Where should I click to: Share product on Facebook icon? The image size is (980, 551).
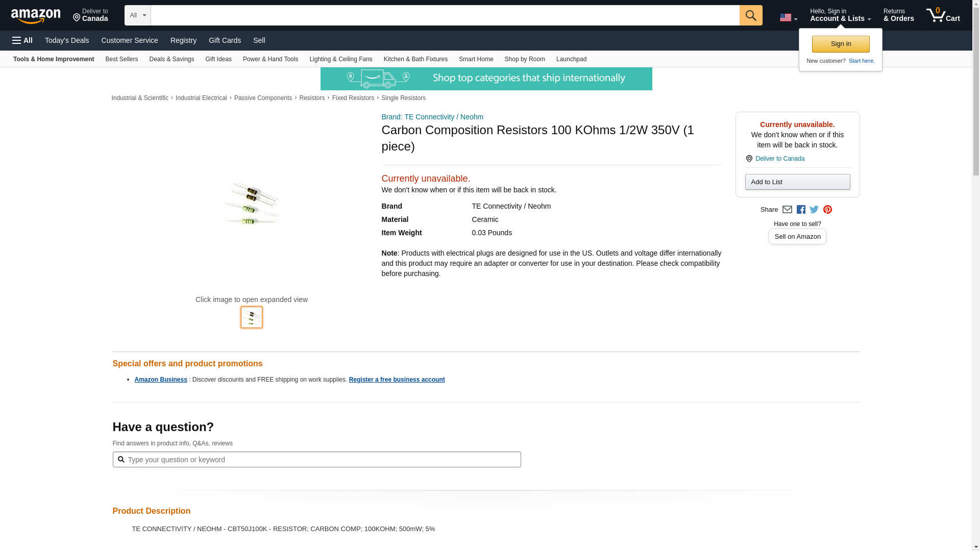pyautogui.click(x=801, y=210)
